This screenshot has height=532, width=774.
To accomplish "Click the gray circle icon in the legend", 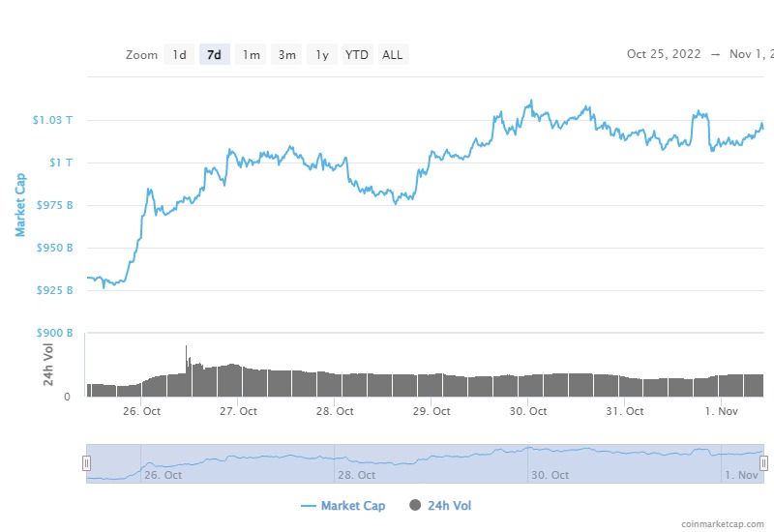I will pyautogui.click(x=416, y=505).
